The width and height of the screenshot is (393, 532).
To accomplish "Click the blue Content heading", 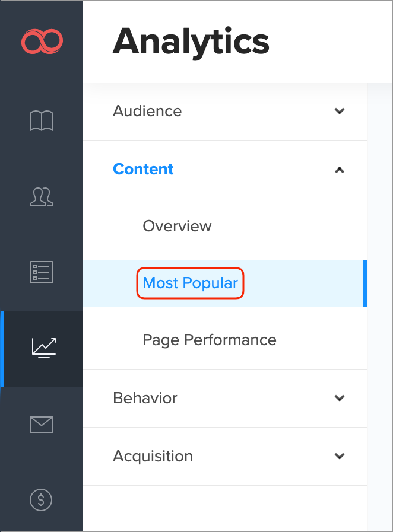I will click(143, 169).
